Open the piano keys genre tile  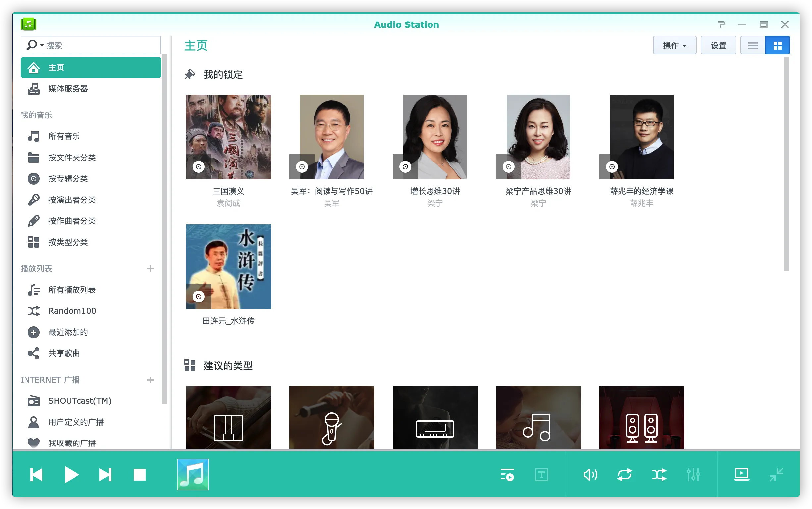click(x=228, y=417)
